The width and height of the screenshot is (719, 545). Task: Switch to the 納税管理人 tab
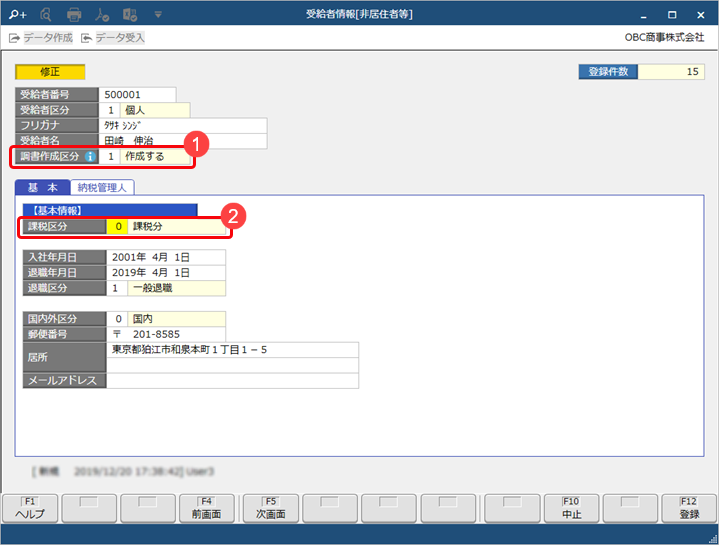click(102, 187)
